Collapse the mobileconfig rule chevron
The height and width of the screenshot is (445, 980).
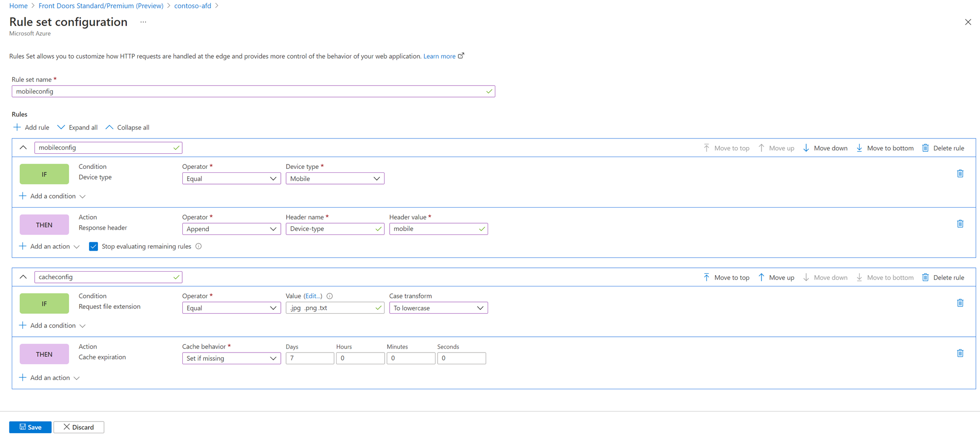[x=23, y=147]
